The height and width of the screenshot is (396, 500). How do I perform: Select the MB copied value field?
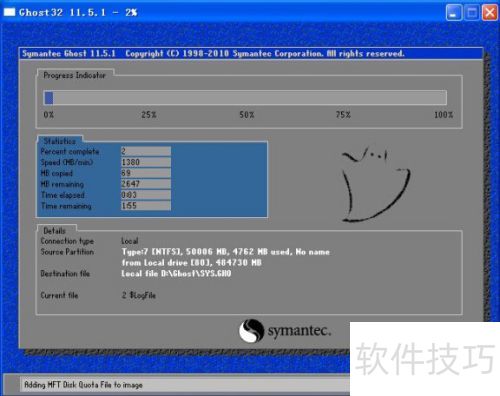pyautogui.click(x=146, y=173)
